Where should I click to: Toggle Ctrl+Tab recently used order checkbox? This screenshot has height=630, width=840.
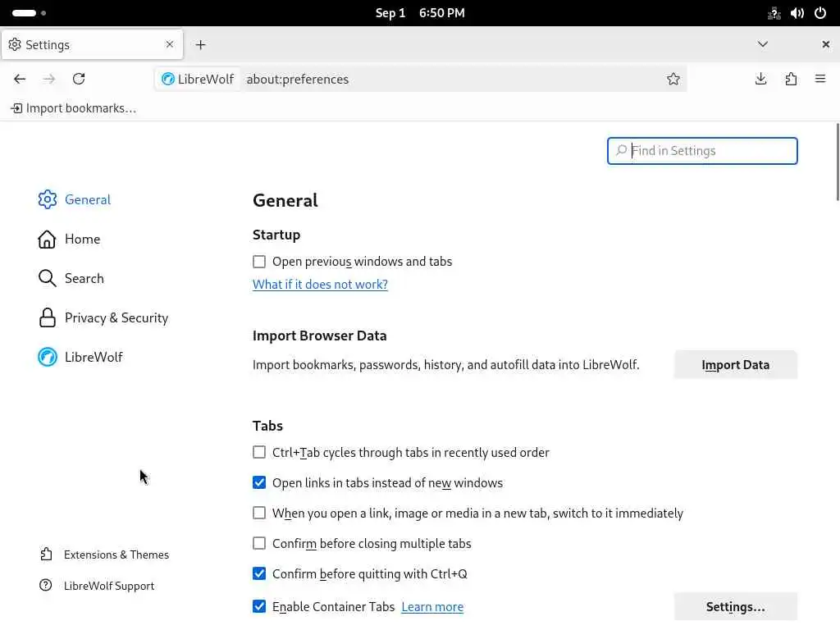click(x=259, y=452)
